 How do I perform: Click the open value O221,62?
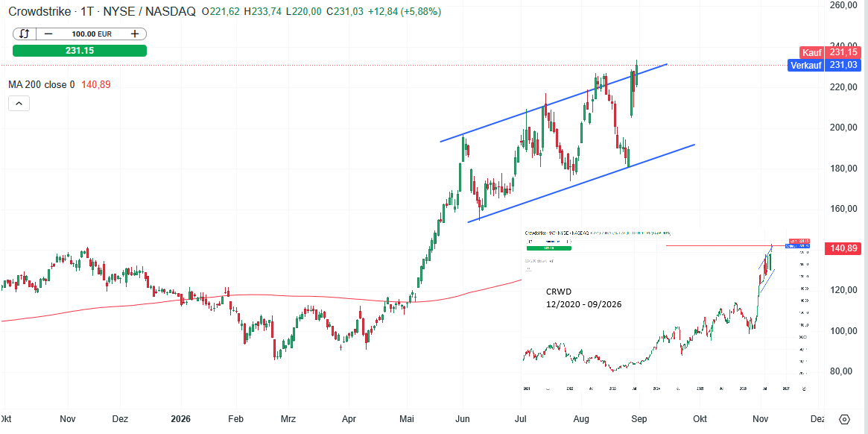(221, 12)
